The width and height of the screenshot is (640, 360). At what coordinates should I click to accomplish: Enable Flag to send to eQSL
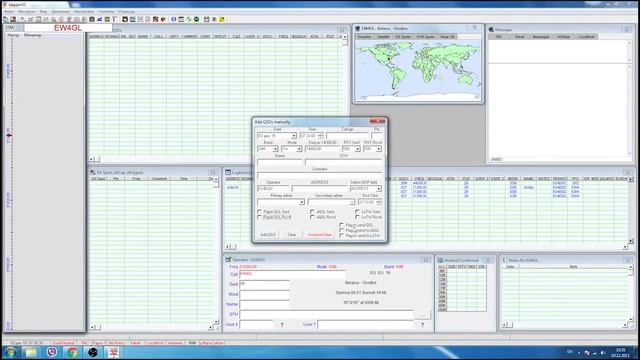point(342,230)
